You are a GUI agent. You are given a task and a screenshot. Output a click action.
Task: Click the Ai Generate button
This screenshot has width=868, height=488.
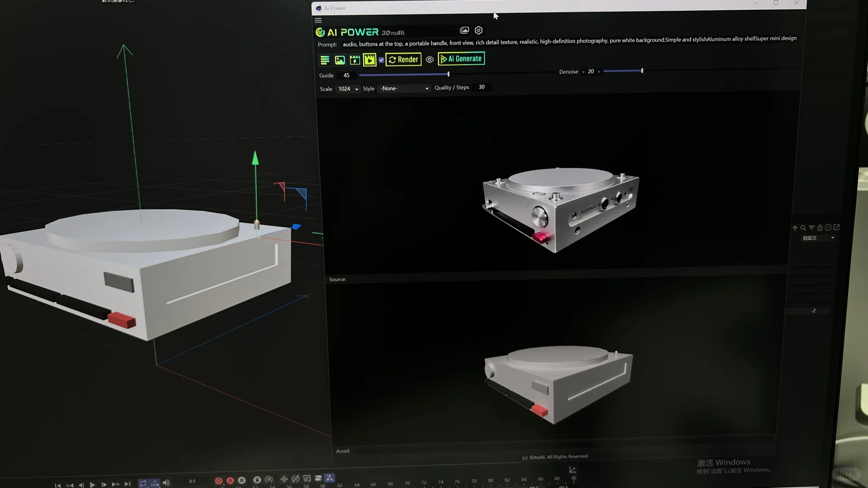tap(461, 58)
